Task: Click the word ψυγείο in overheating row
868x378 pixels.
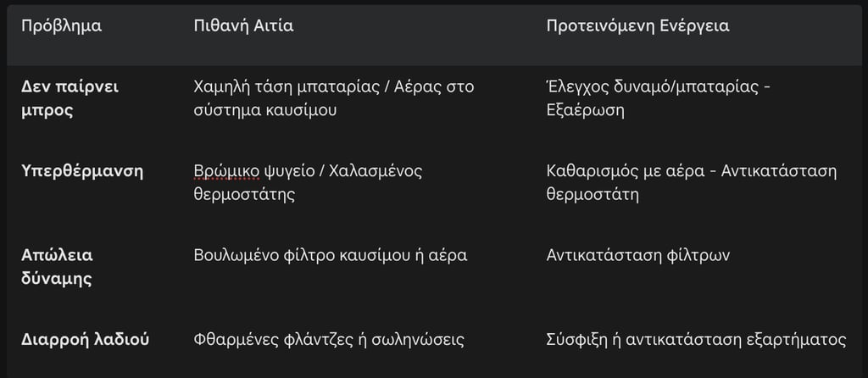Action: click(x=290, y=171)
